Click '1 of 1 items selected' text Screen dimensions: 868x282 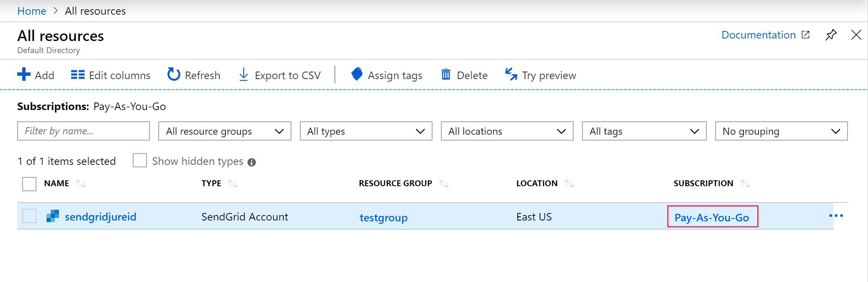67,161
